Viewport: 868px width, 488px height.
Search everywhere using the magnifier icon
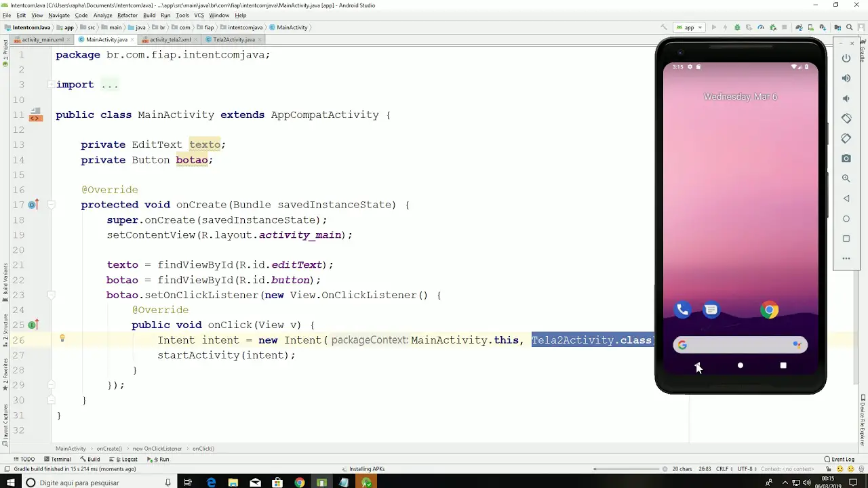click(x=849, y=28)
